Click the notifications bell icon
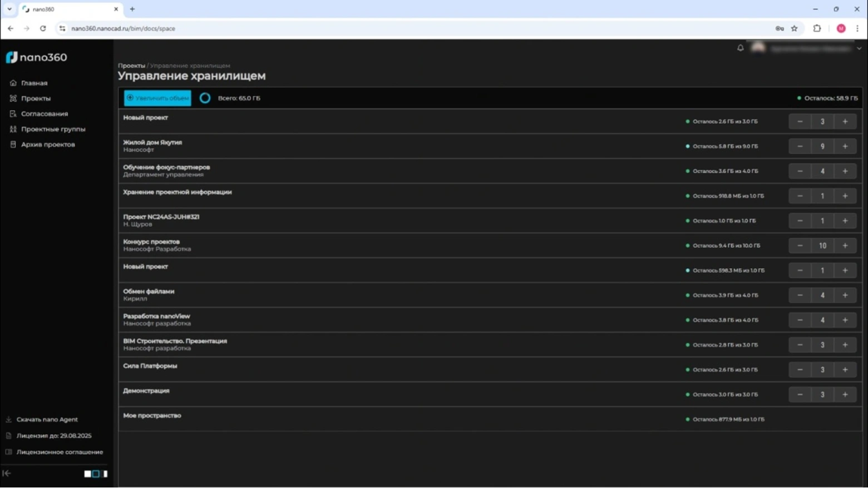 click(740, 48)
